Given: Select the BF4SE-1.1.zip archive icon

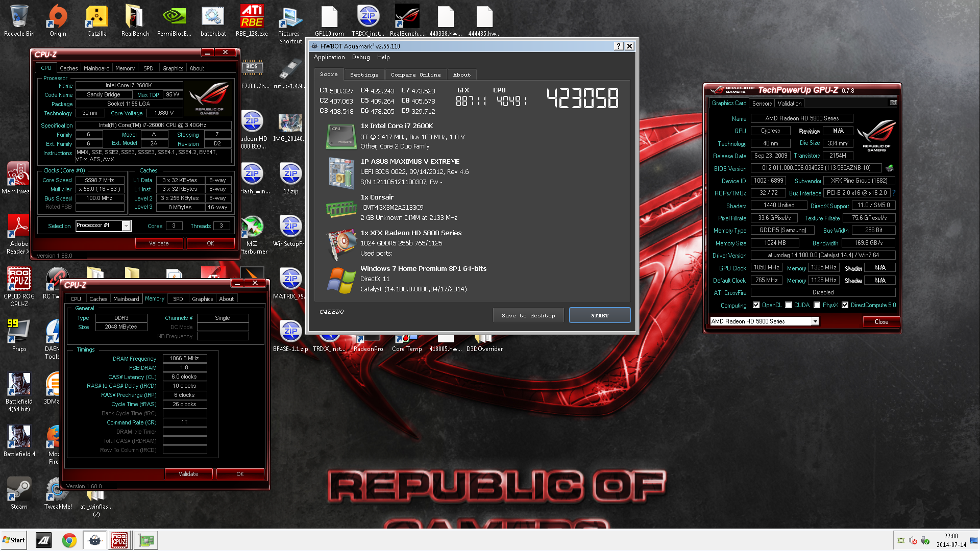Looking at the screenshot, I should [x=290, y=335].
